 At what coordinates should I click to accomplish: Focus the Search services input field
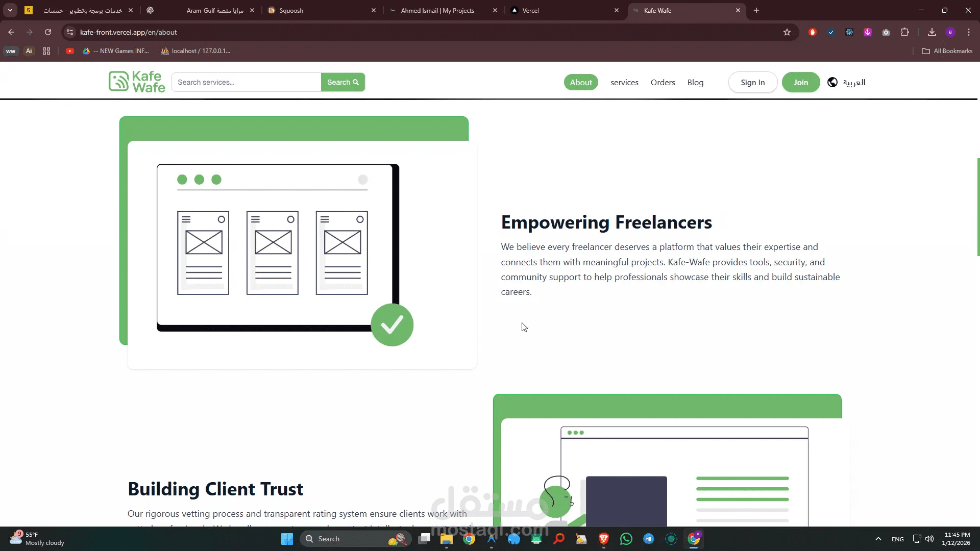246,82
